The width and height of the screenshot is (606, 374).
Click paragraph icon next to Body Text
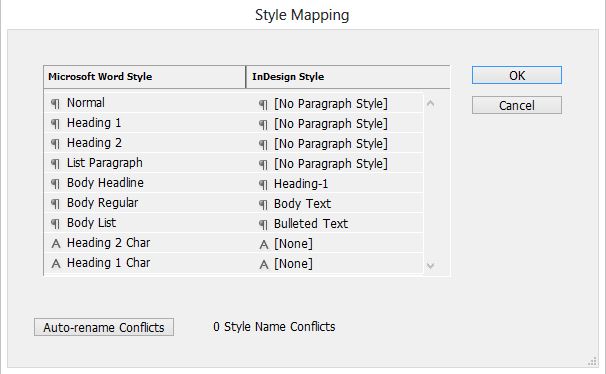point(263,205)
